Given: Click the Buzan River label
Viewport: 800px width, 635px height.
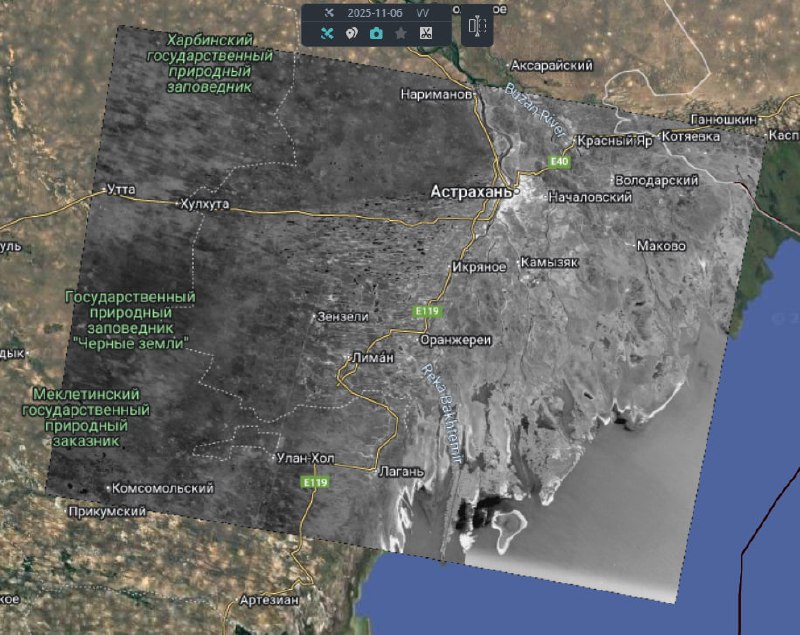Looking at the screenshot, I should [x=536, y=115].
